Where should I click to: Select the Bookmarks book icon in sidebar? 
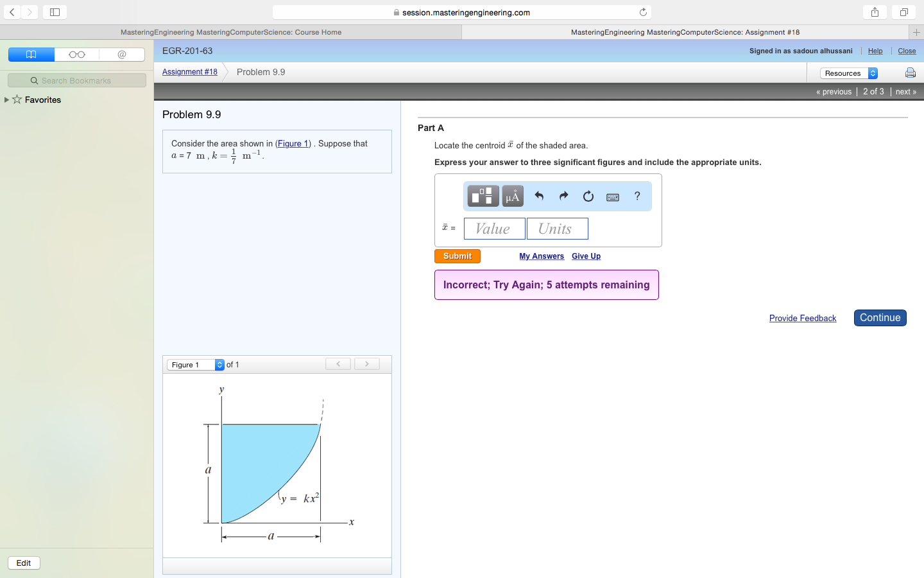click(31, 55)
